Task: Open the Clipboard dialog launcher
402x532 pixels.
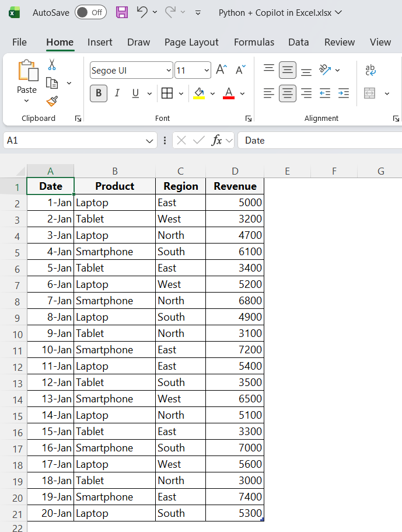Action: pyautogui.click(x=78, y=119)
